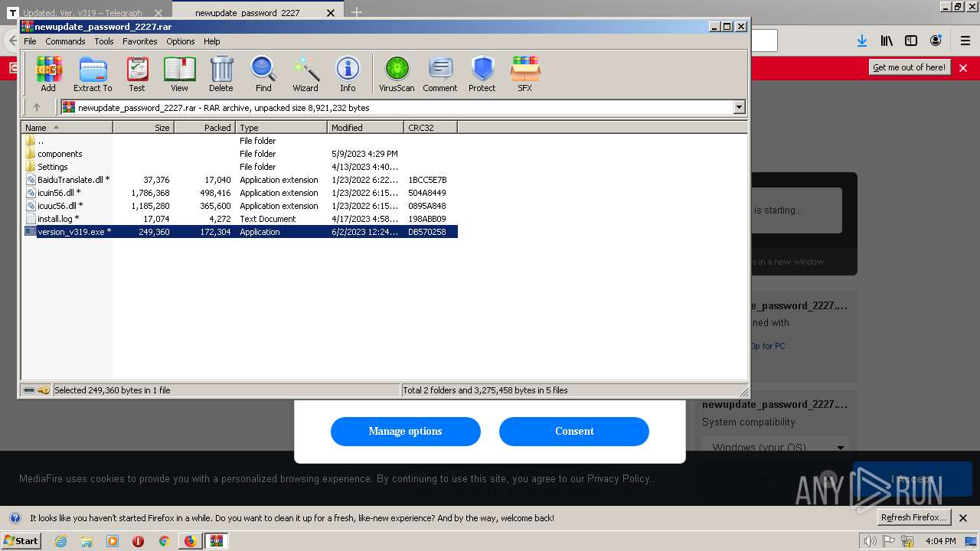Viewport: 980px width, 551px height.
Task: Click the Delete trash can icon
Action: point(220,74)
